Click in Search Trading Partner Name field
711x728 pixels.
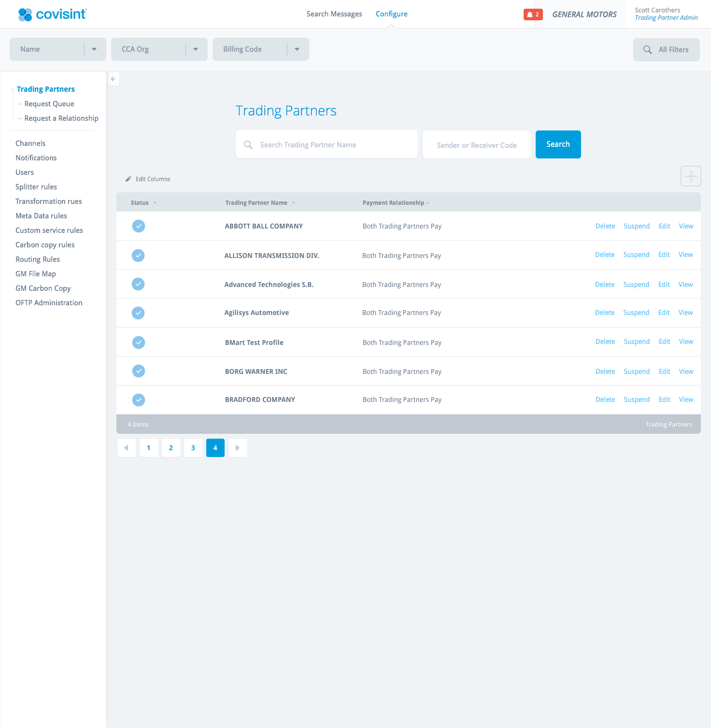click(x=327, y=144)
